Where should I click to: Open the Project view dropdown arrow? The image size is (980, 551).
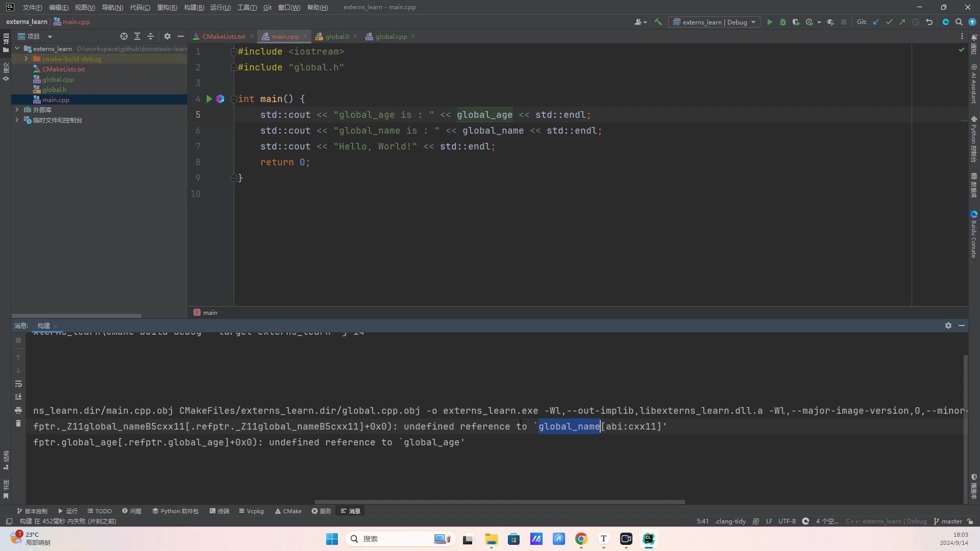pyautogui.click(x=50, y=37)
